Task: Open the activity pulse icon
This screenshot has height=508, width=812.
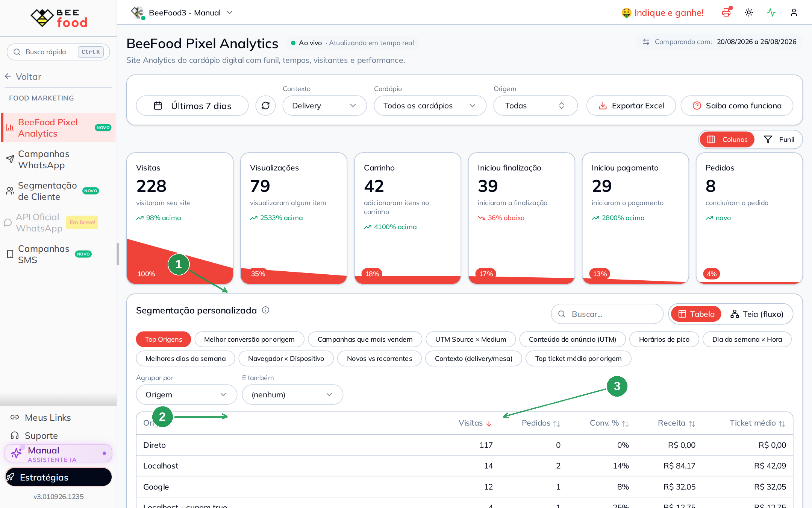Action: click(771, 12)
